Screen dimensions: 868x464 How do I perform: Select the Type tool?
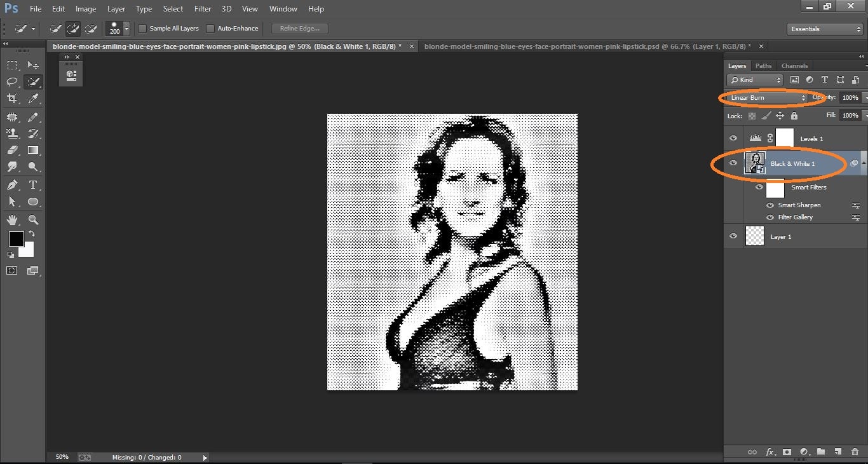33,184
